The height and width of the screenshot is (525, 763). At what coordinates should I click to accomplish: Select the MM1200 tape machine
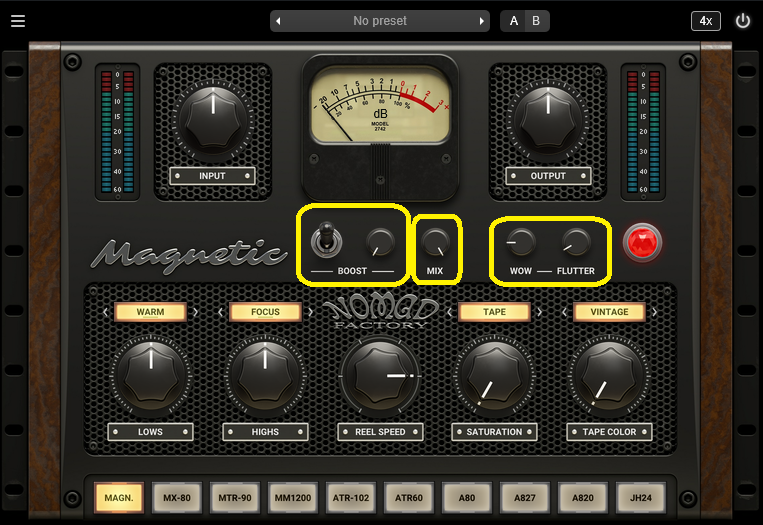coord(292,498)
